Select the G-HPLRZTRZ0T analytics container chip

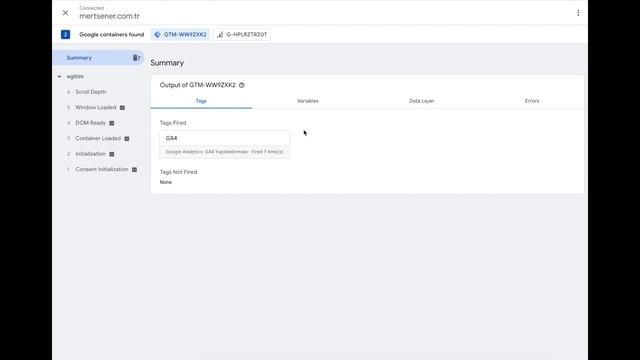click(242, 35)
